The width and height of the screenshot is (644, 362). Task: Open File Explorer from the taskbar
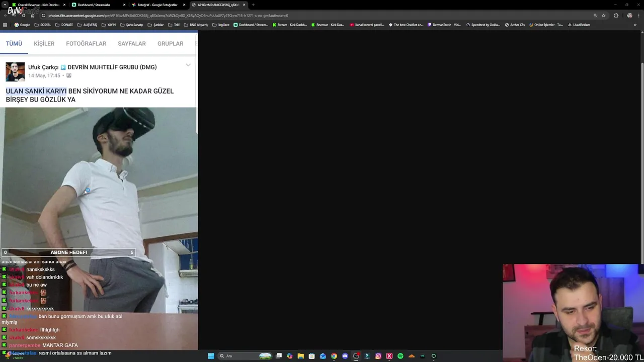tap(300, 356)
